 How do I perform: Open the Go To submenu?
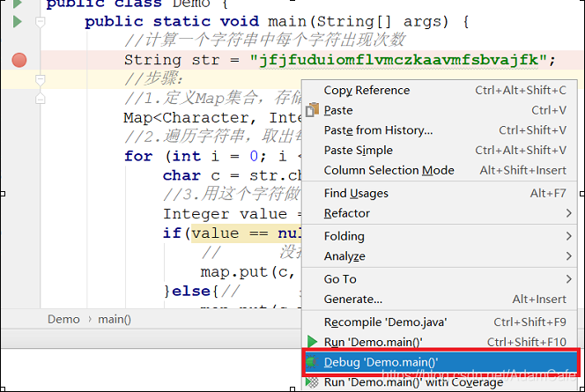tap(440, 279)
